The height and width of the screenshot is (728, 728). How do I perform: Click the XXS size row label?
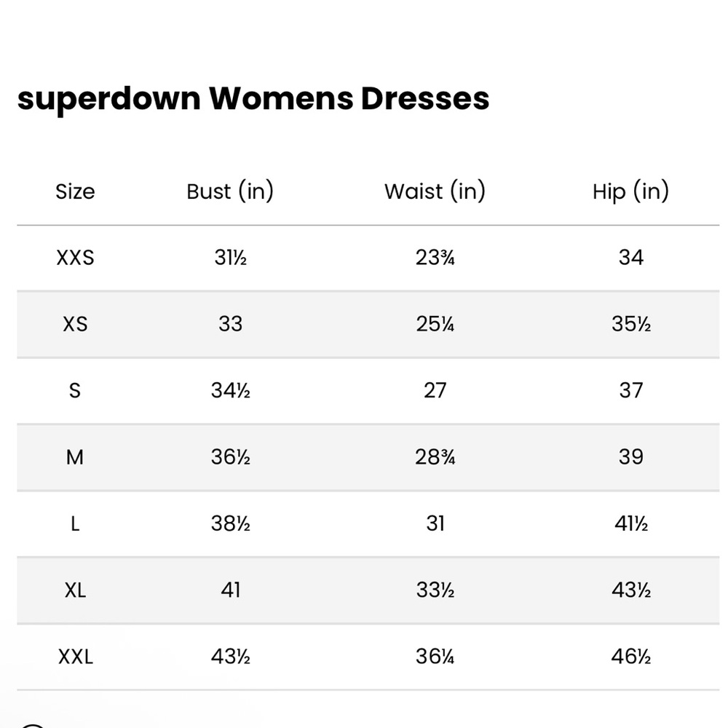pyautogui.click(x=75, y=258)
